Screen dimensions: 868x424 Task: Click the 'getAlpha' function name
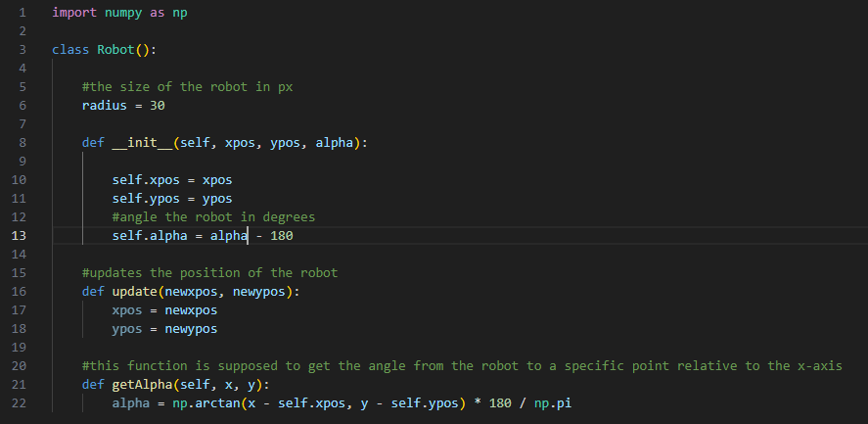(x=142, y=385)
